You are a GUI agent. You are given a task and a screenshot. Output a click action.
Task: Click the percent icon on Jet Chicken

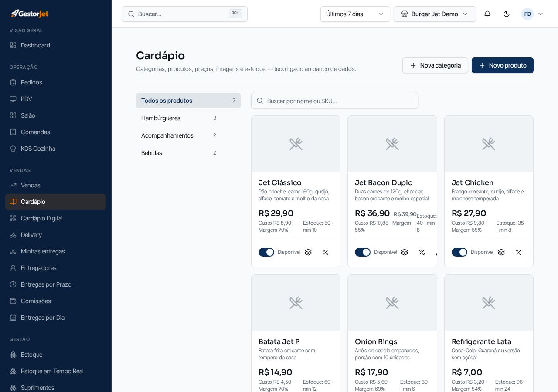519,252
